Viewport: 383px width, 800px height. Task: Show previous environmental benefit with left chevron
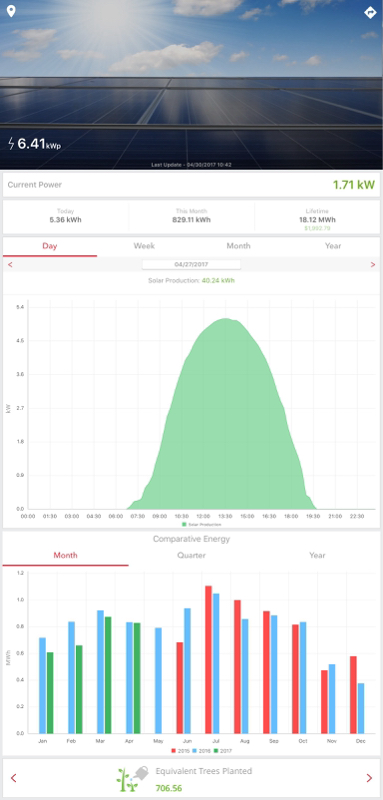pyautogui.click(x=14, y=778)
